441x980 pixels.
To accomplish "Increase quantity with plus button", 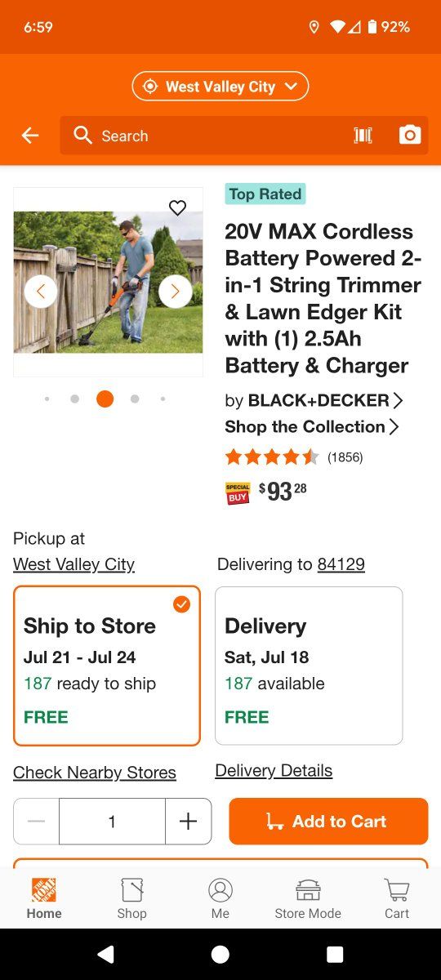I will pyautogui.click(x=189, y=822).
